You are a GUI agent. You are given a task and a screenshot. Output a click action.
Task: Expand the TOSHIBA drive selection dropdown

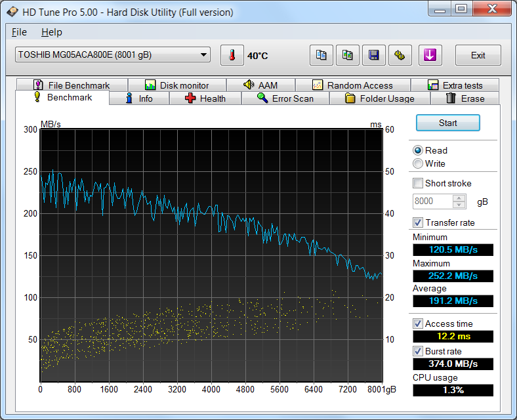pyautogui.click(x=203, y=55)
